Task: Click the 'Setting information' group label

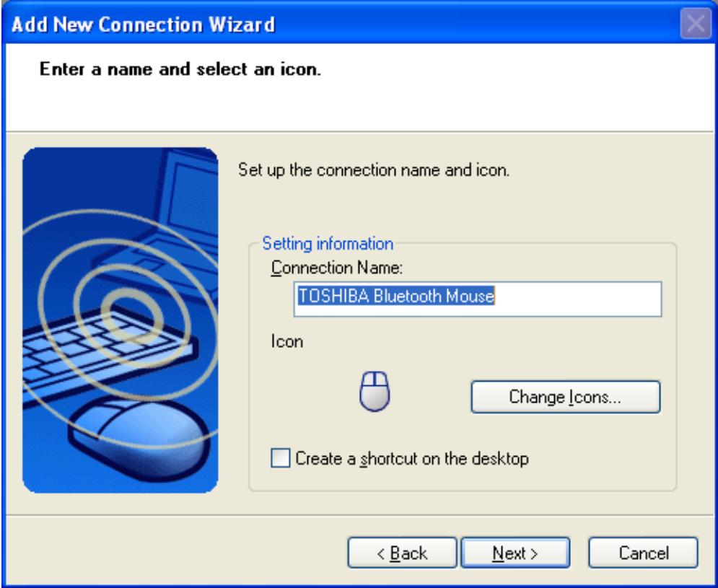Action: pos(328,244)
